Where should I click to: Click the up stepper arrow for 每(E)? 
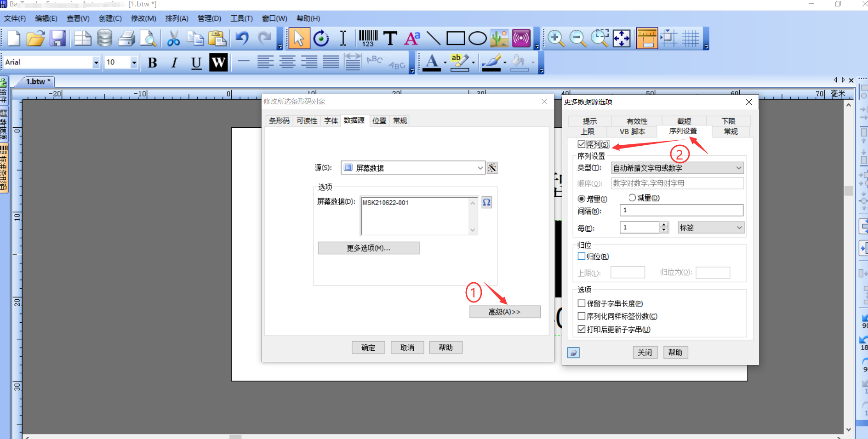(664, 224)
